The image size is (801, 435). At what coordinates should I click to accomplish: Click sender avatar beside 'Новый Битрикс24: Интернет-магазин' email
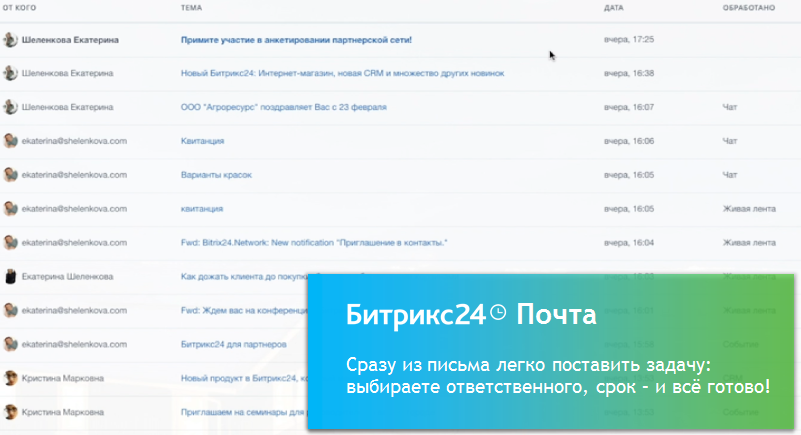pos(10,74)
